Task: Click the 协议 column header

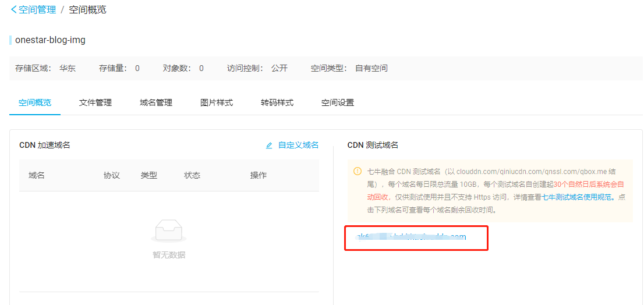Action: [112, 175]
